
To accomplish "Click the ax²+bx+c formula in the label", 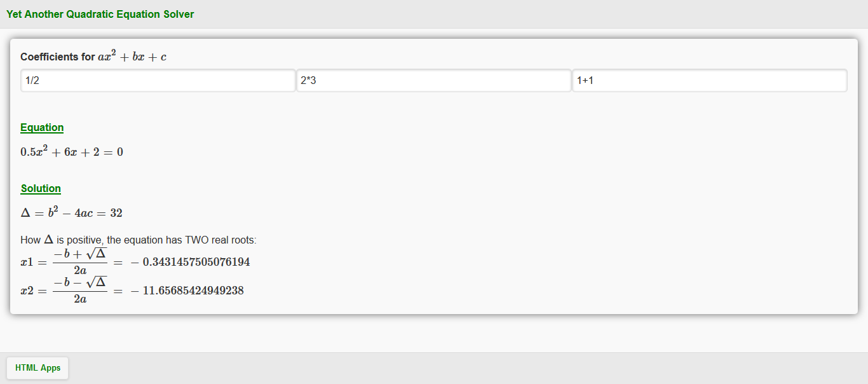I will [132, 57].
